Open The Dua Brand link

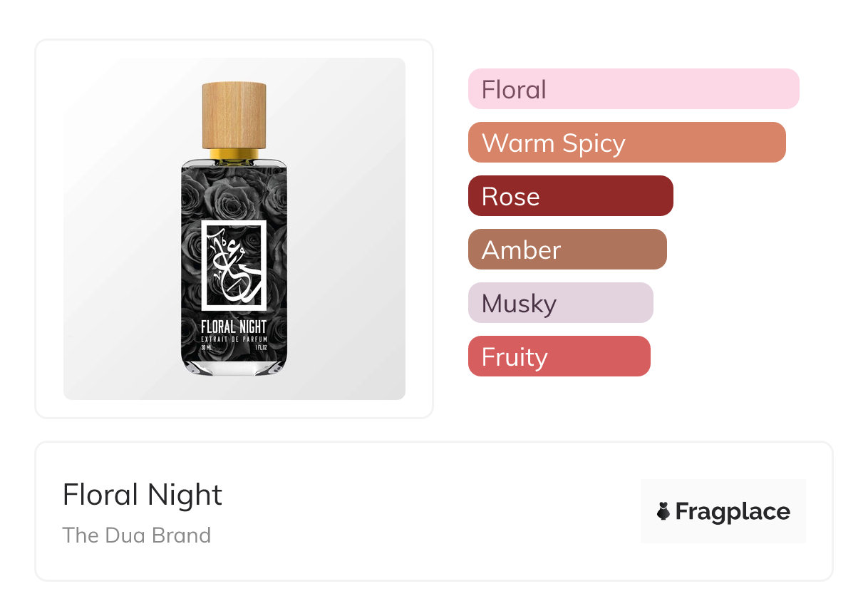[x=137, y=535]
